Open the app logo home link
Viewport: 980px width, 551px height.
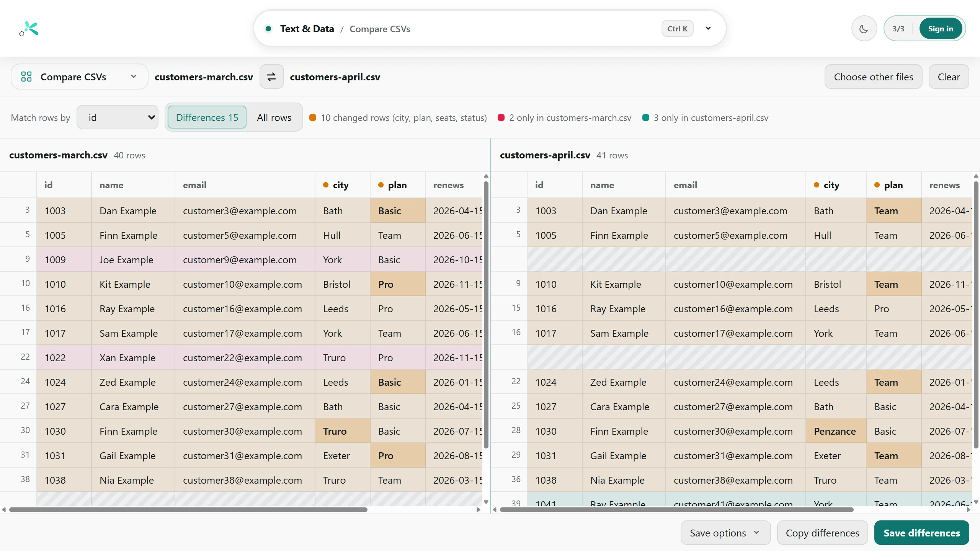pos(29,28)
